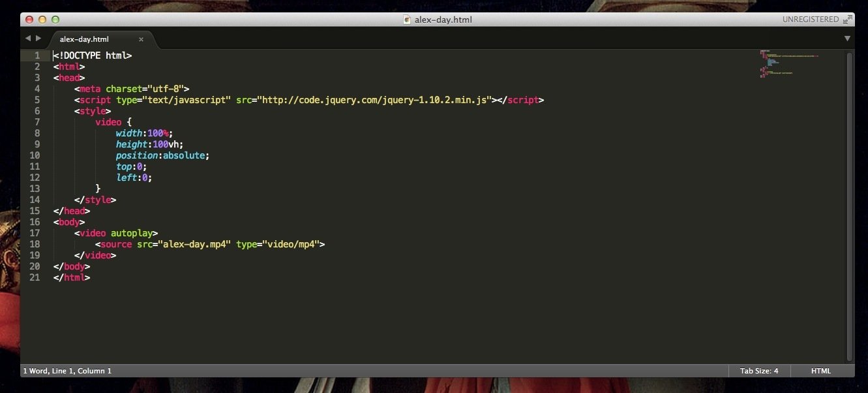Open the HTML syntax selector
Viewport: 868px width, 393px height.
pyautogui.click(x=821, y=371)
